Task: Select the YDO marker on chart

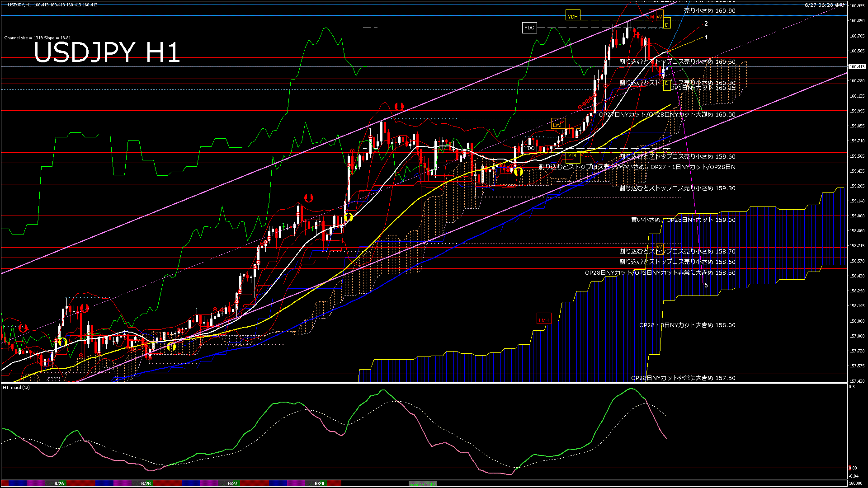Action: (529, 148)
